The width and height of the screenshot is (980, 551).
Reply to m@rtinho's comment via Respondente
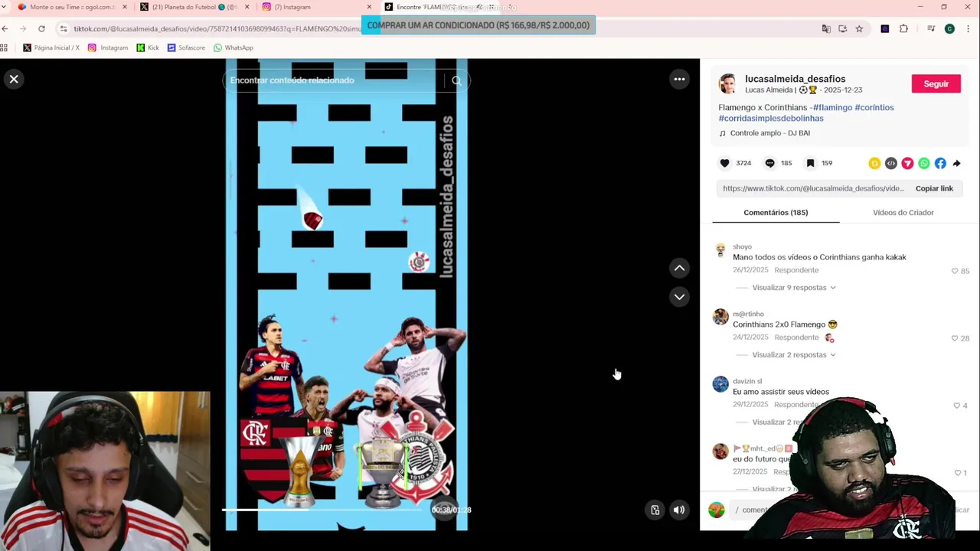796,337
